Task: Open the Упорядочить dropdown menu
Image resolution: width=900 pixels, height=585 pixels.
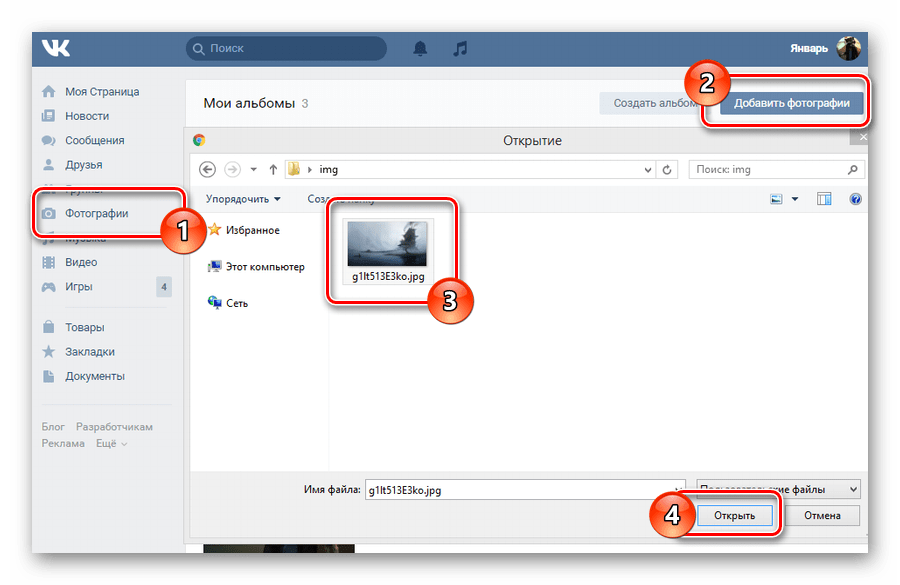Action: (243, 199)
